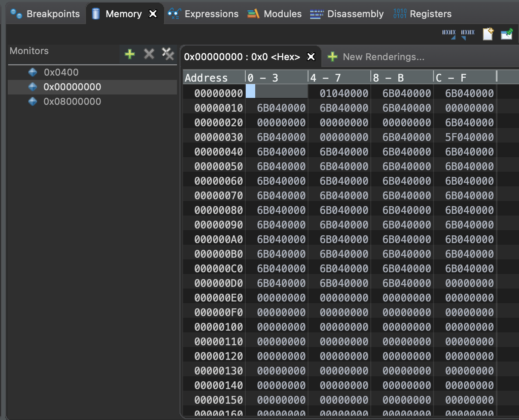Image resolution: width=519 pixels, height=420 pixels.
Task: Click the 8 - B column header
Action: pyautogui.click(x=402, y=77)
